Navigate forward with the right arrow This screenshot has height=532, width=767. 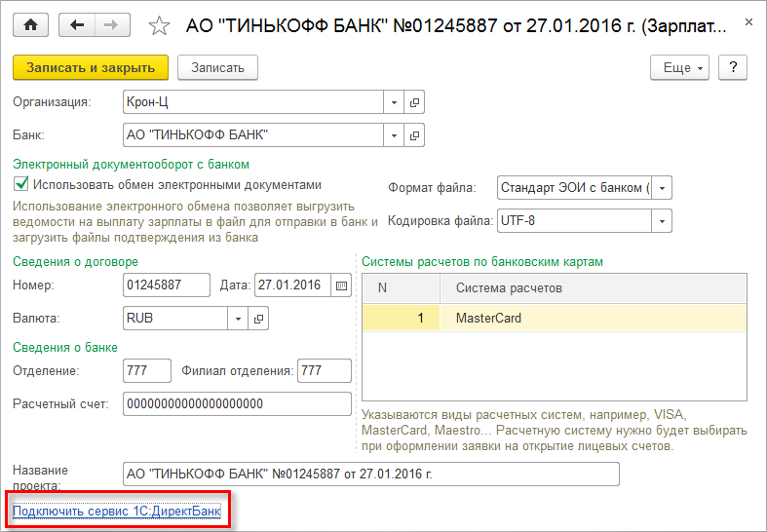[x=111, y=24]
